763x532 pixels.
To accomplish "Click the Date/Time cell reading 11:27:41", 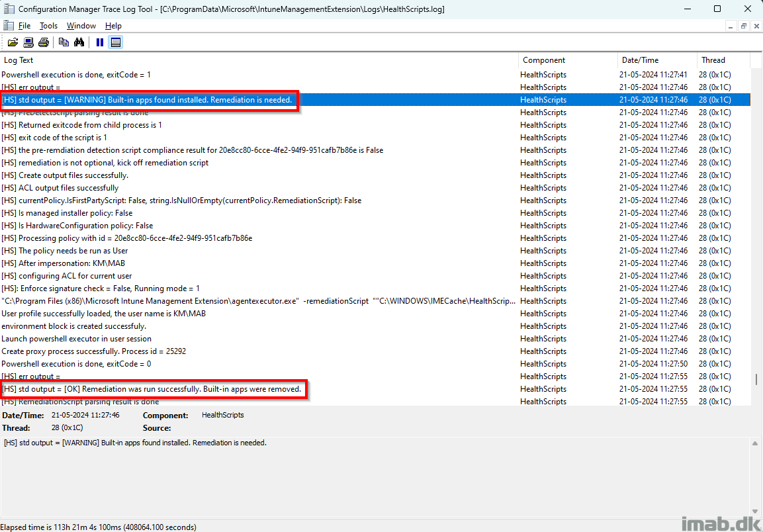I will tap(654, 75).
